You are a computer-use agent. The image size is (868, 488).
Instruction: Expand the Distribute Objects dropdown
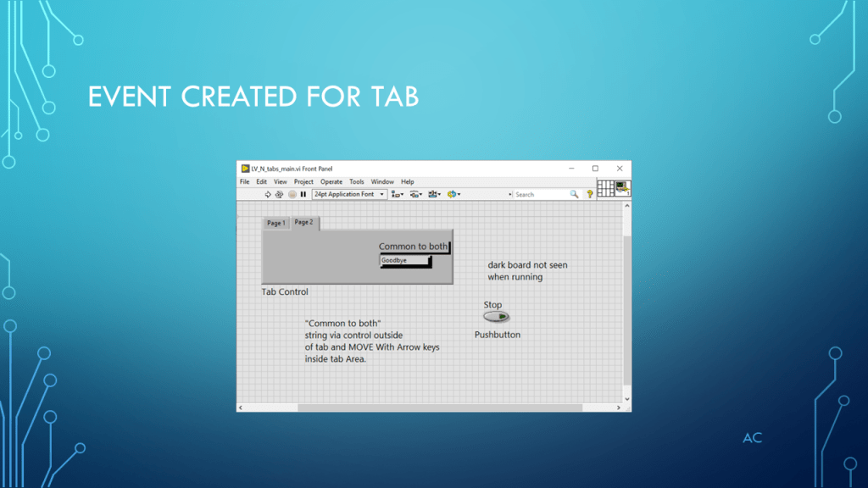click(415, 194)
